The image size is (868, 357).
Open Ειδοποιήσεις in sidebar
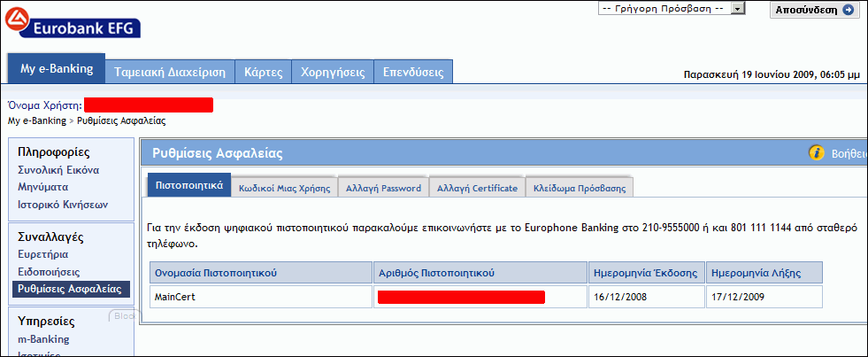49,272
